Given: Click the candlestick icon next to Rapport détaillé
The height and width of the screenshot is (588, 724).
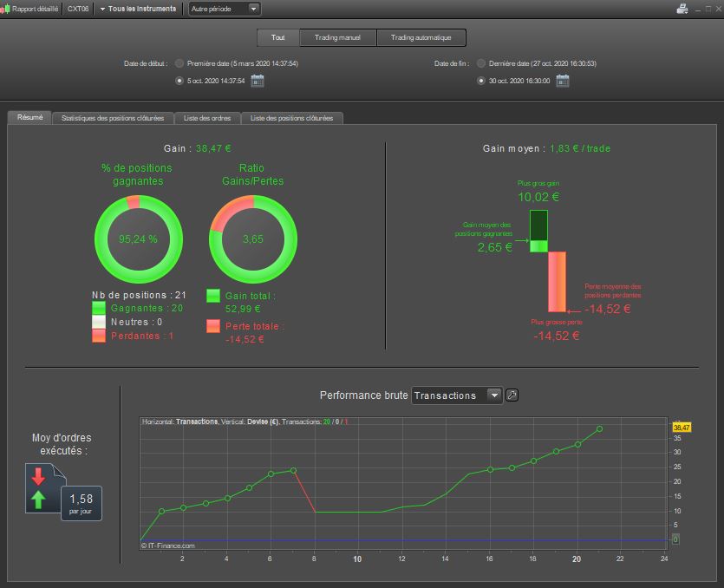Looking at the screenshot, I should 5,9.
